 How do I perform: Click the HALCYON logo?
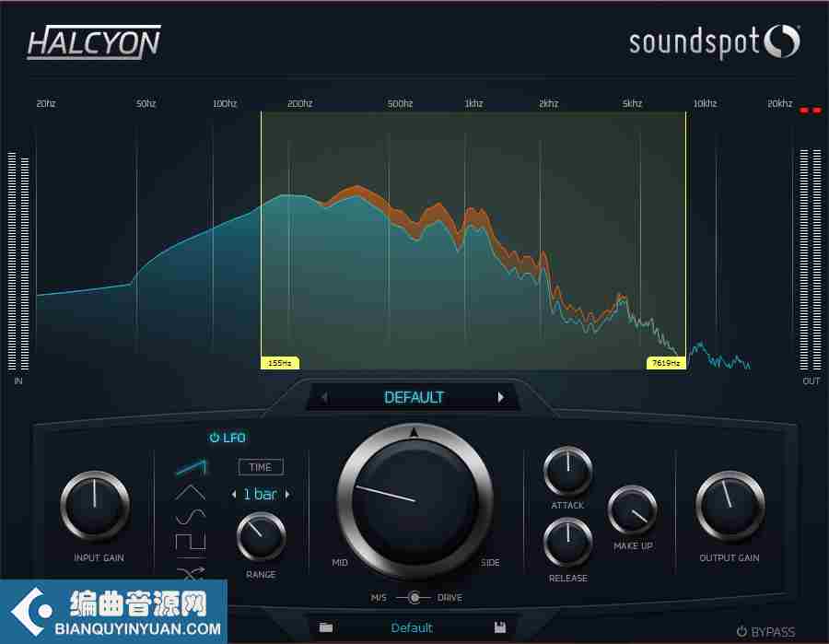pyautogui.click(x=94, y=42)
